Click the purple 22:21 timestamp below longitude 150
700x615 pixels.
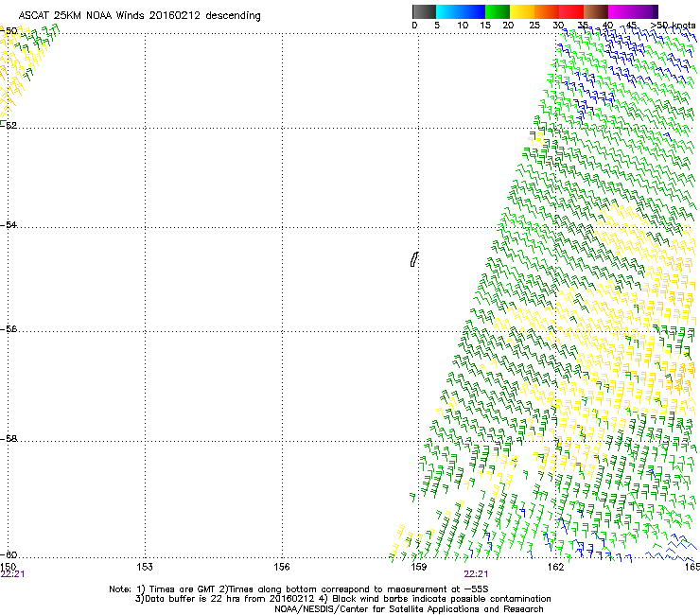click(12, 574)
